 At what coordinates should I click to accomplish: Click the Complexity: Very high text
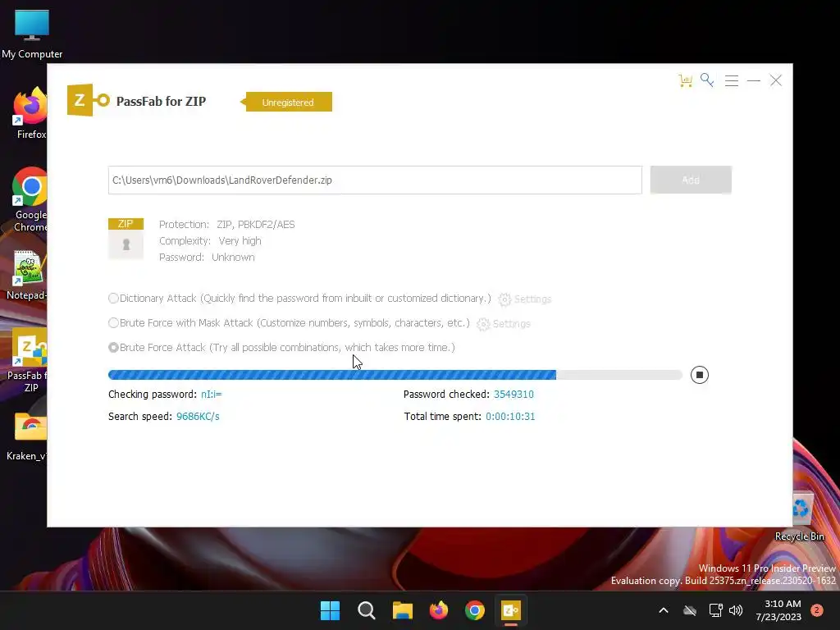210,241
